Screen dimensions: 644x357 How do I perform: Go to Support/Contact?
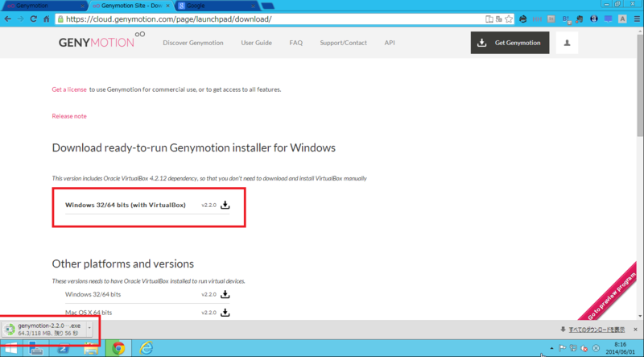pos(344,43)
